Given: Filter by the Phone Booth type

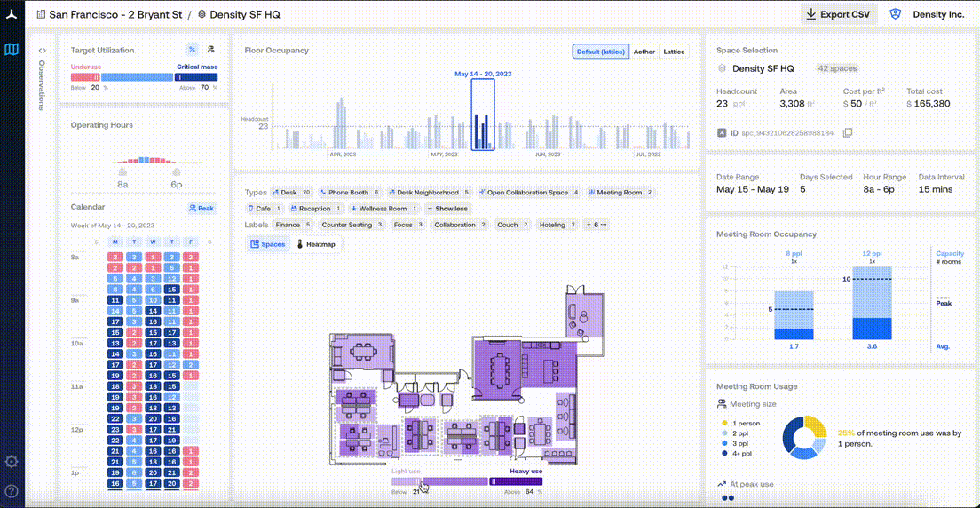Looking at the screenshot, I should tap(350, 193).
